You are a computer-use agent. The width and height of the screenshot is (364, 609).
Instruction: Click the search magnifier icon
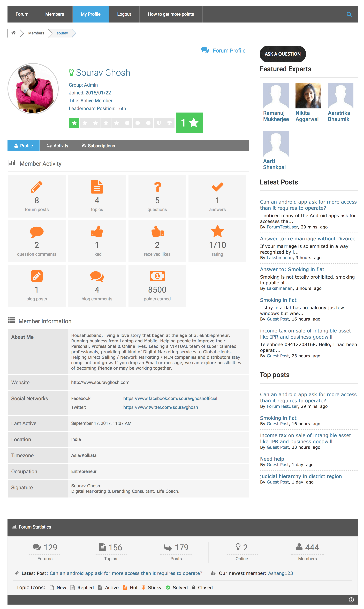[x=349, y=14]
